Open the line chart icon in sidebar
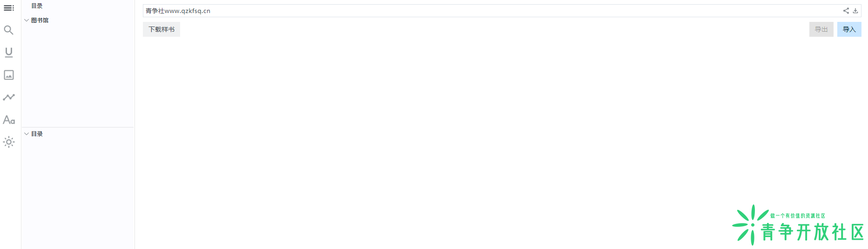The width and height of the screenshot is (868, 249). click(9, 97)
